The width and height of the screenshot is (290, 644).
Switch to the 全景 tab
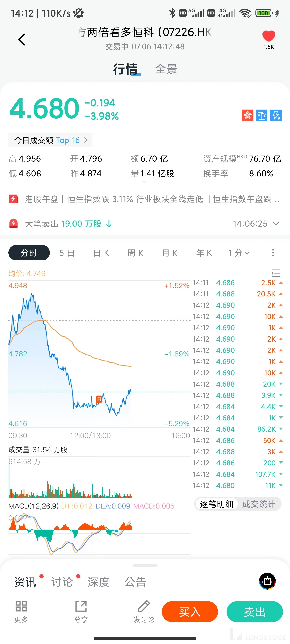tap(166, 69)
